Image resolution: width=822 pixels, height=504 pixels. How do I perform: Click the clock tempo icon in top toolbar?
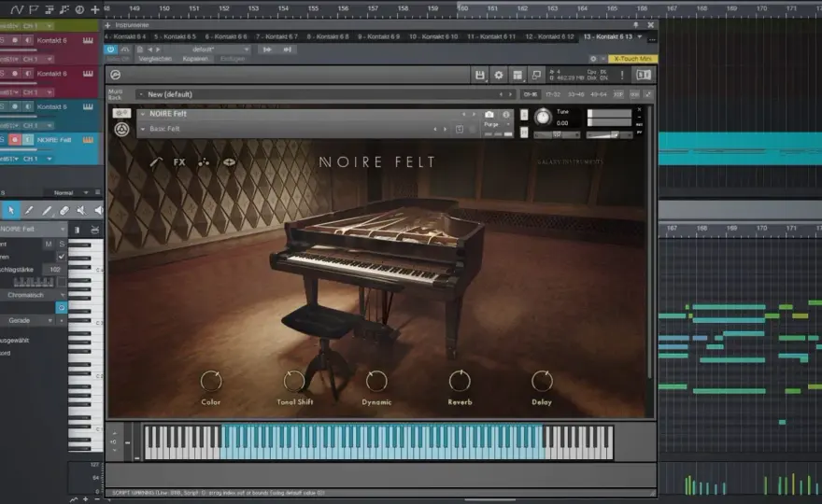(x=79, y=9)
